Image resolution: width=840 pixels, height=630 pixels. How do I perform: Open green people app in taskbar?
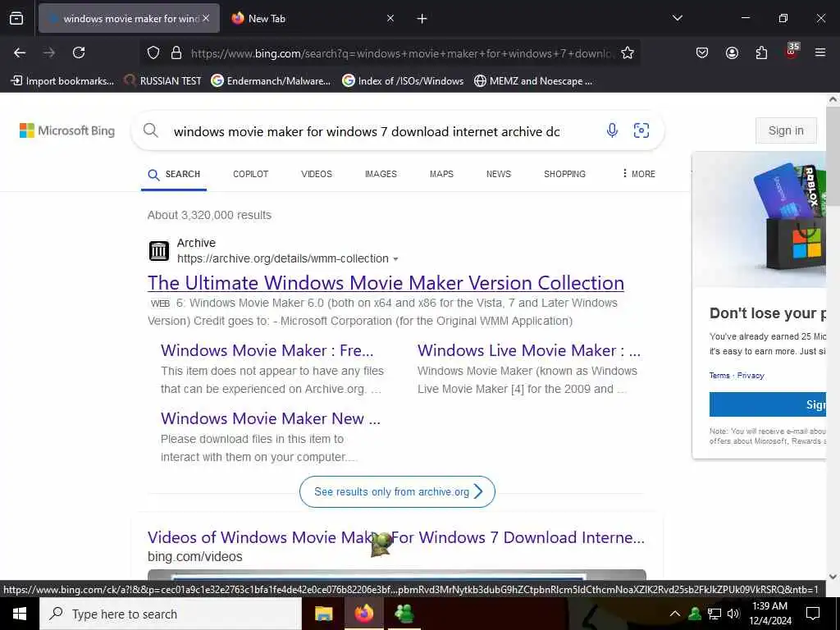(x=404, y=614)
